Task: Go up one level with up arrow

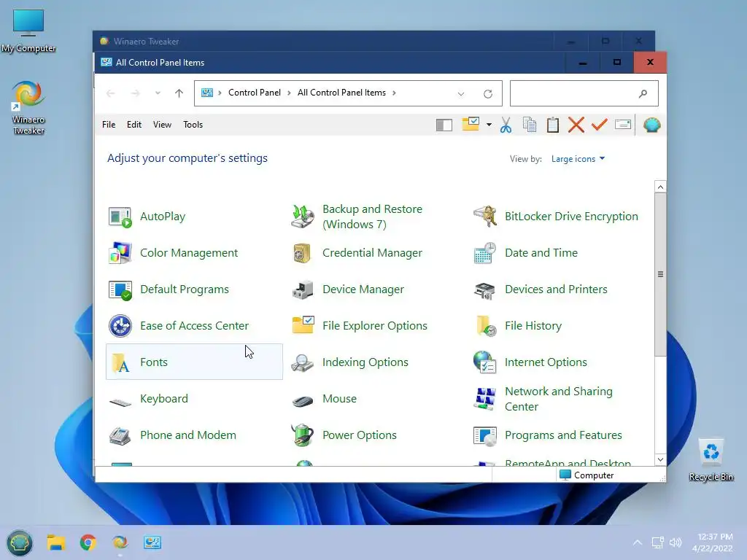Action: [x=179, y=93]
